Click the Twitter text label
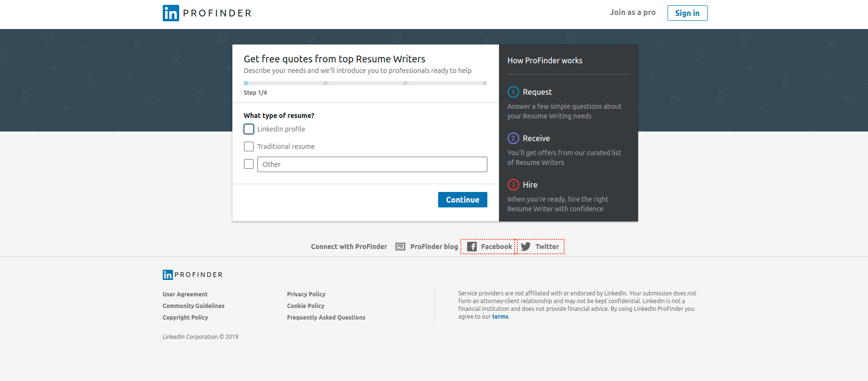Image resolution: width=868 pixels, height=381 pixels. point(547,247)
